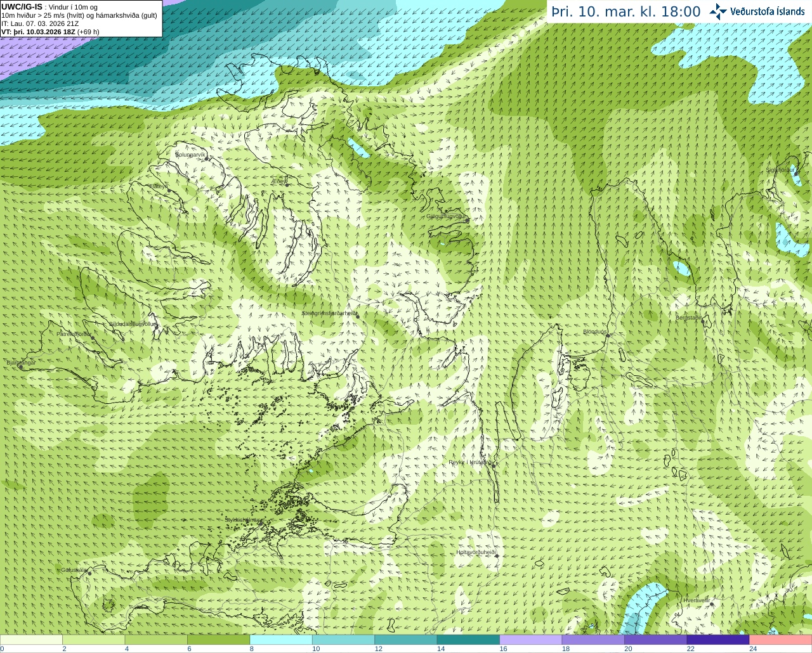The width and height of the screenshot is (812, 653).
Task: Click the 22–24 m/s indigo legend swatch
Action: click(718, 640)
